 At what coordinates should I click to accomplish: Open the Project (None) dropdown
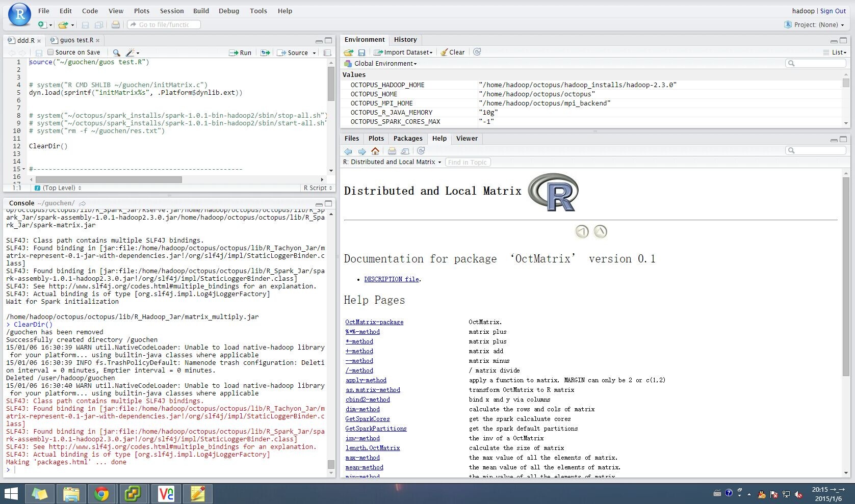pos(814,24)
